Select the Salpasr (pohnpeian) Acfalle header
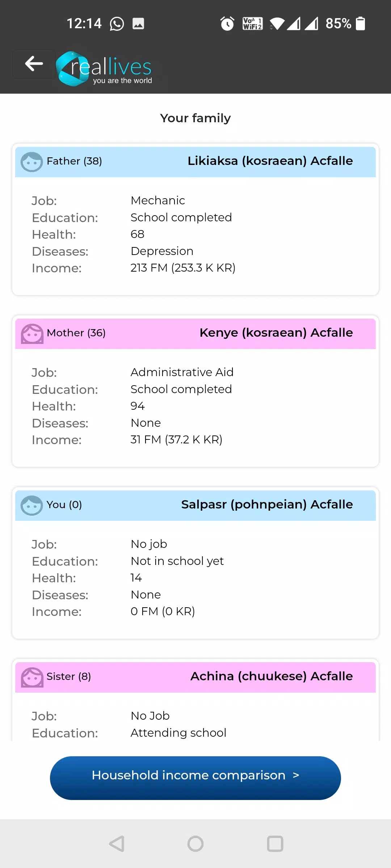The width and height of the screenshot is (391, 868). [267, 505]
